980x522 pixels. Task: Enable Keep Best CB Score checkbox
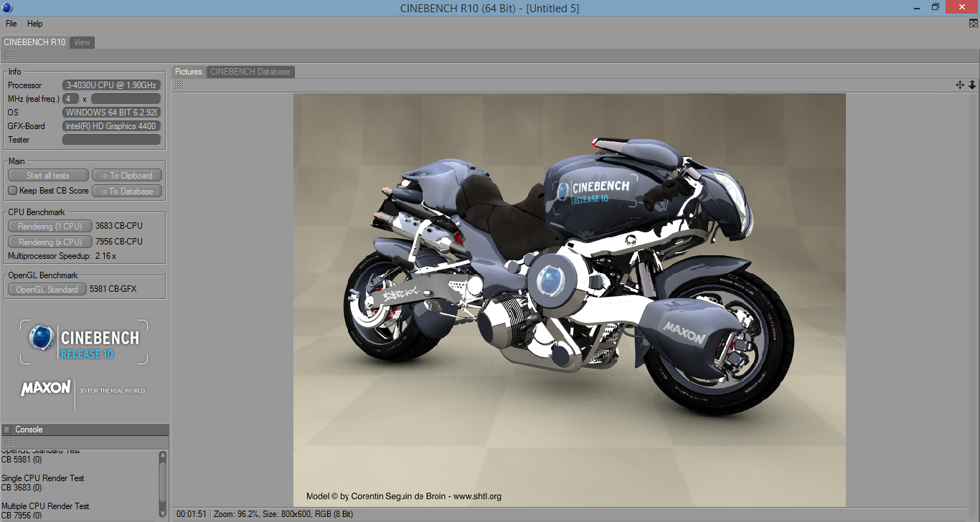(x=12, y=191)
